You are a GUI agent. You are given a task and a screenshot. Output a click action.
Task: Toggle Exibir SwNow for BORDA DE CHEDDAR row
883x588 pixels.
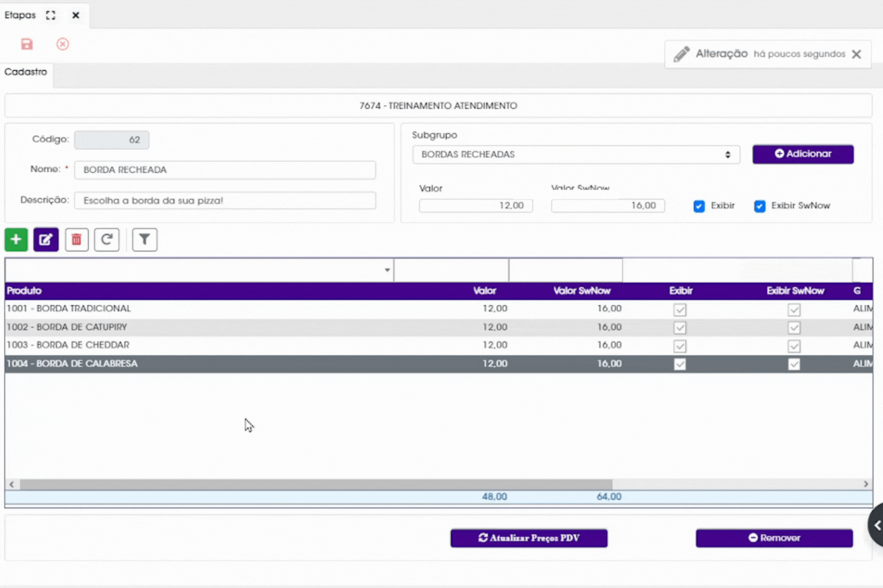pos(794,346)
